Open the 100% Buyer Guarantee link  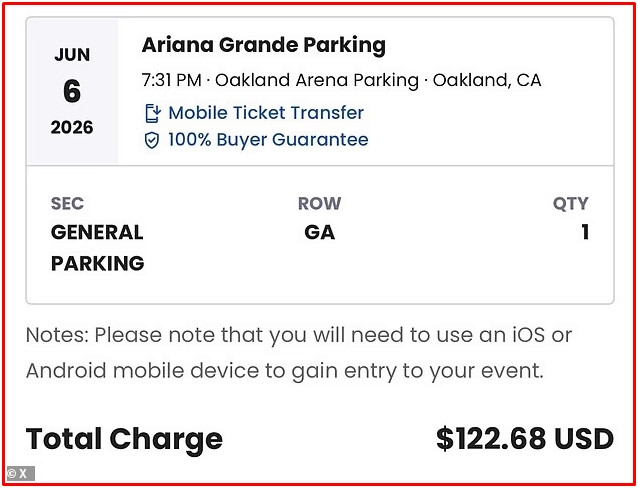point(268,140)
